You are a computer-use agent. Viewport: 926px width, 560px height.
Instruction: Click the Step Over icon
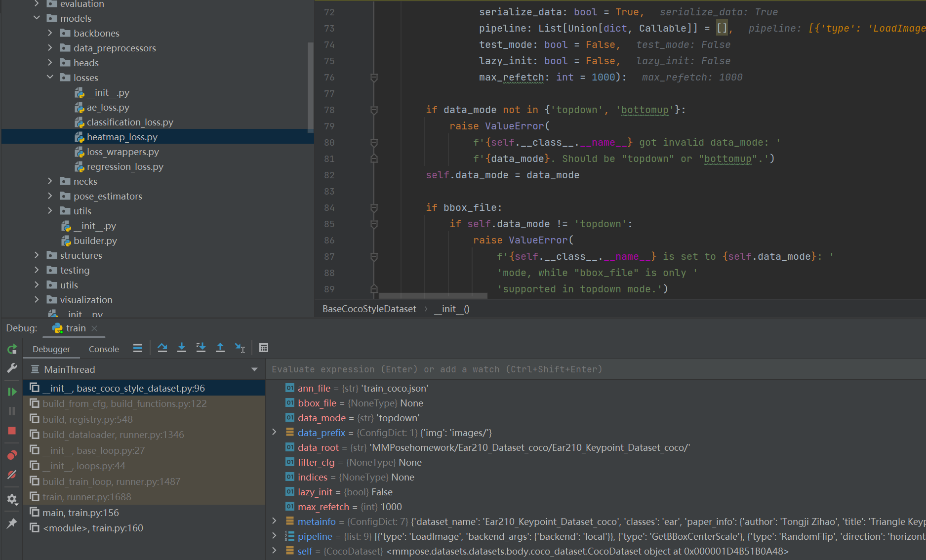pyautogui.click(x=162, y=348)
